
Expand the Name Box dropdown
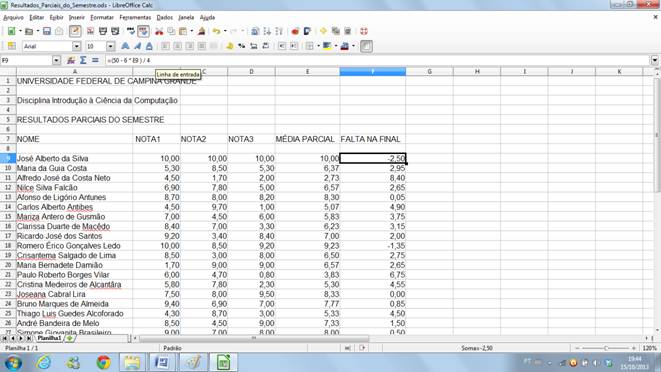point(56,60)
